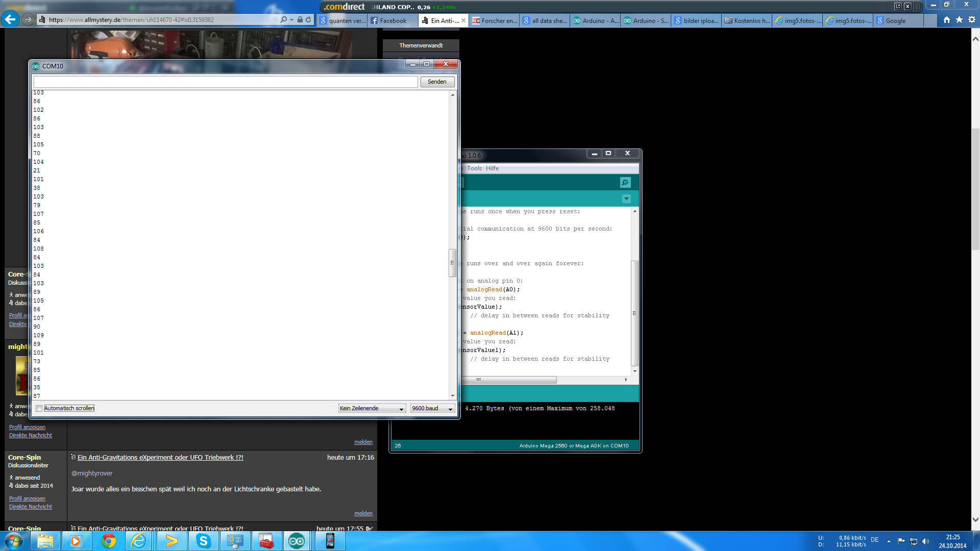The height and width of the screenshot is (551, 980).
Task: Click the melden link under Core-Spin post
Action: (363, 513)
